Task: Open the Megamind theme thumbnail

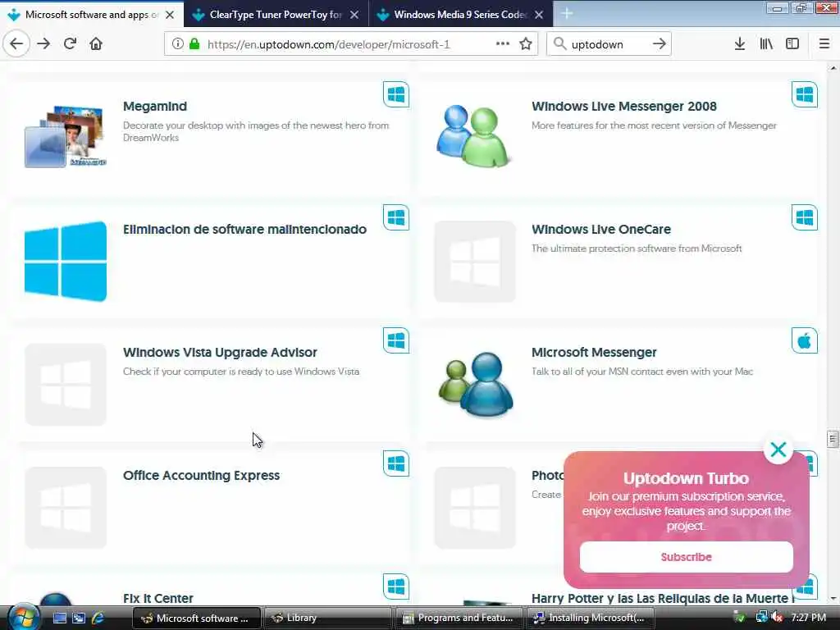Action: click(x=66, y=137)
